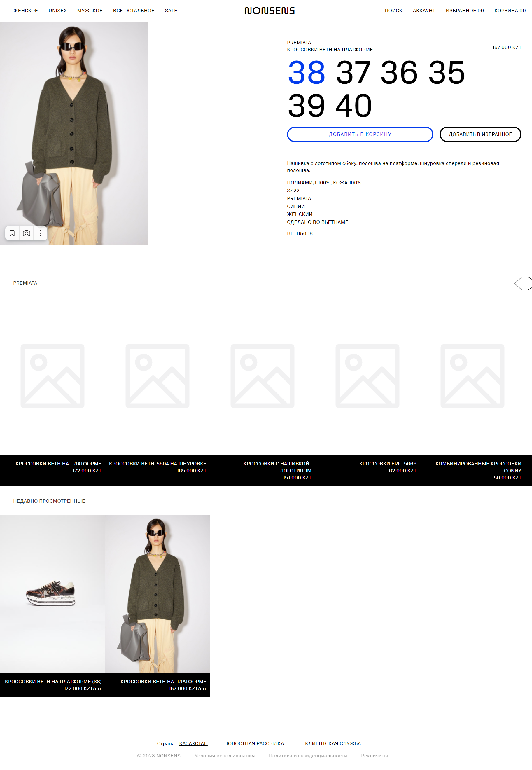Open recently viewed sneaker photo
The height and width of the screenshot is (770, 532).
click(52, 594)
